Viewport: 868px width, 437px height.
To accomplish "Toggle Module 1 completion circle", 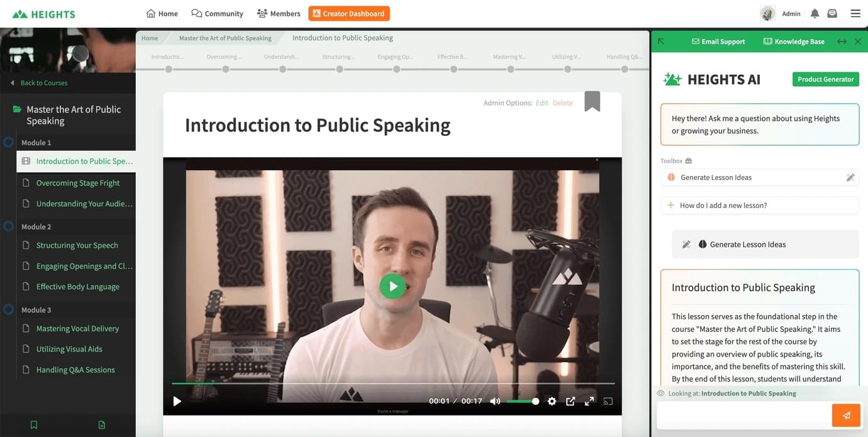I will [8, 143].
